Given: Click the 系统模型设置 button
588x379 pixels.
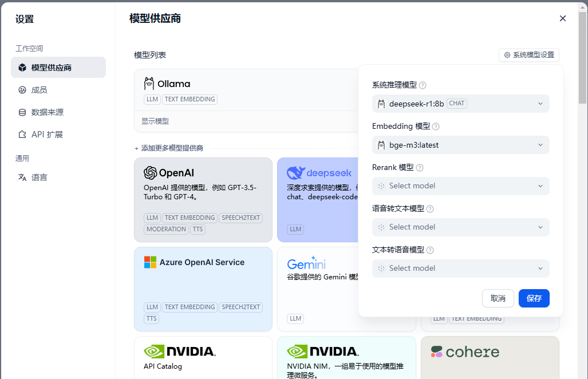Looking at the screenshot, I should click(x=529, y=55).
